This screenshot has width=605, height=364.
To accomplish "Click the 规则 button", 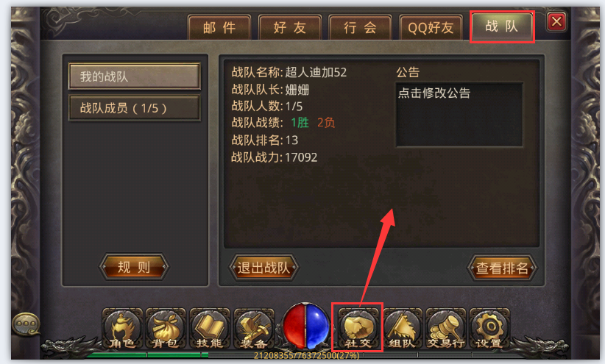I will tap(134, 267).
